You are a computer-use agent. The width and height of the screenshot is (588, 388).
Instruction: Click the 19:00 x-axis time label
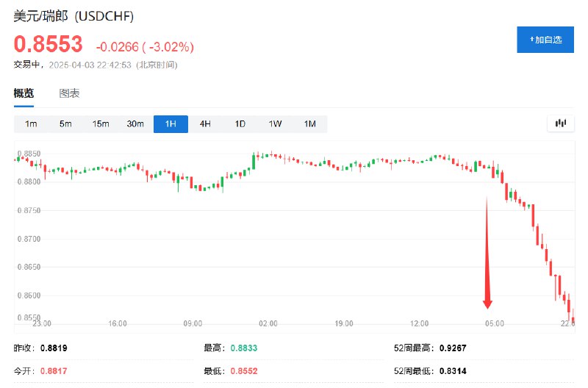pyautogui.click(x=344, y=323)
